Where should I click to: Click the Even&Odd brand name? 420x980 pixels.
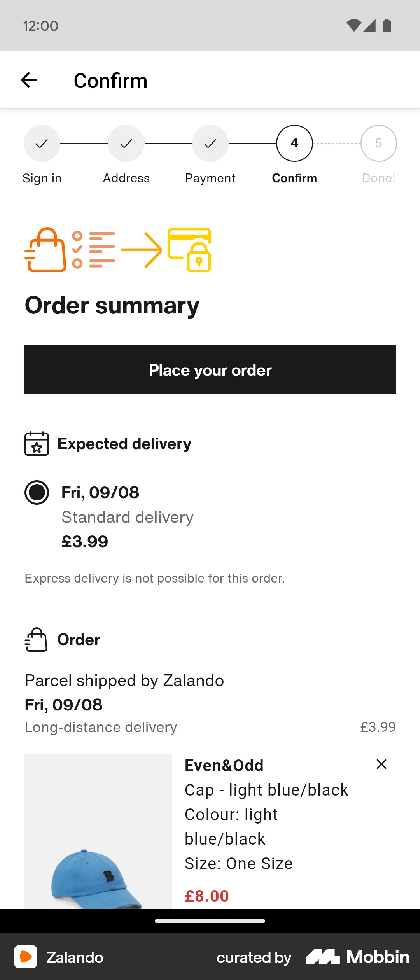224,765
